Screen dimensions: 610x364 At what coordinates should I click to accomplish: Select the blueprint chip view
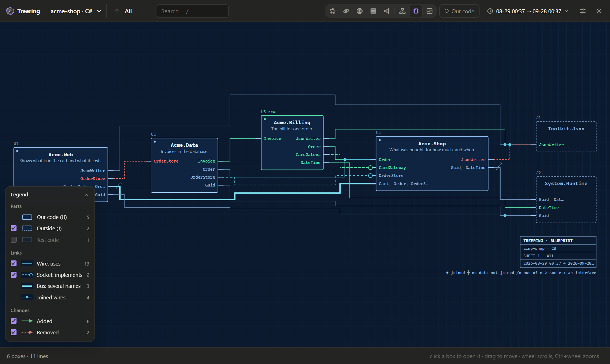(416, 11)
